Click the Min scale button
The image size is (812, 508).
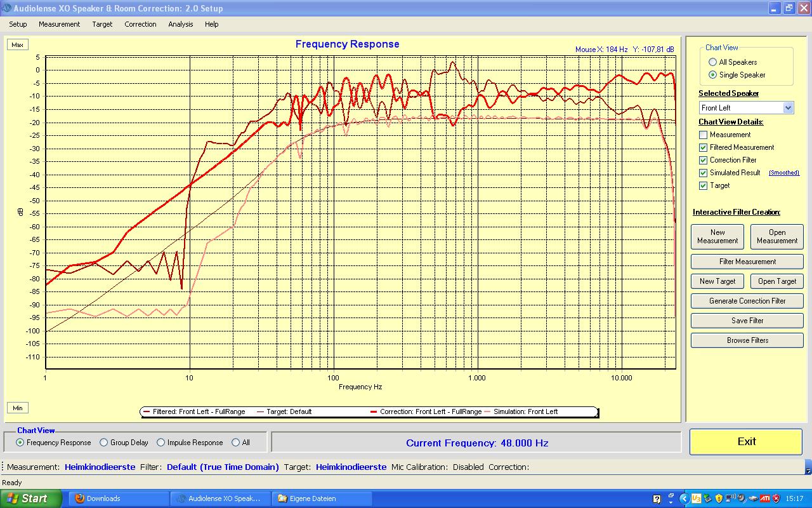pos(17,408)
